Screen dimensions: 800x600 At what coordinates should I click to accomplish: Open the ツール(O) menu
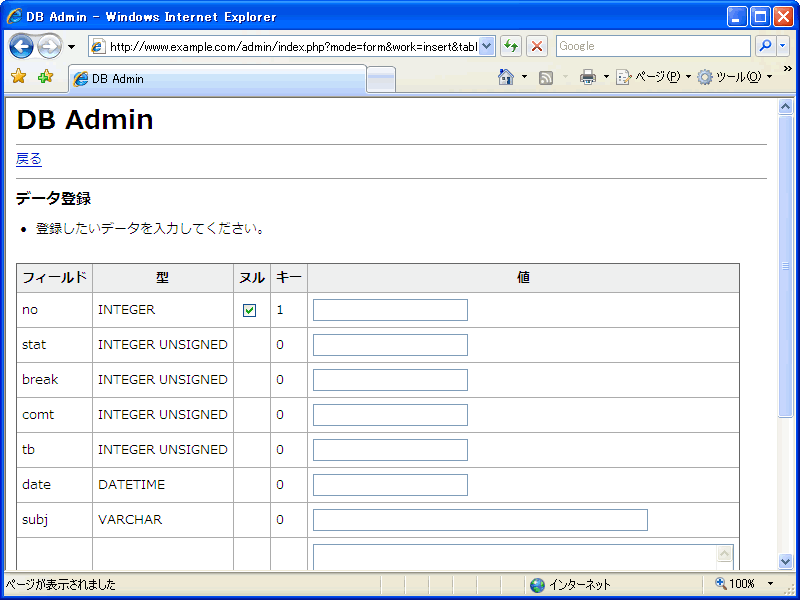pyautogui.click(x=732, y=77)
